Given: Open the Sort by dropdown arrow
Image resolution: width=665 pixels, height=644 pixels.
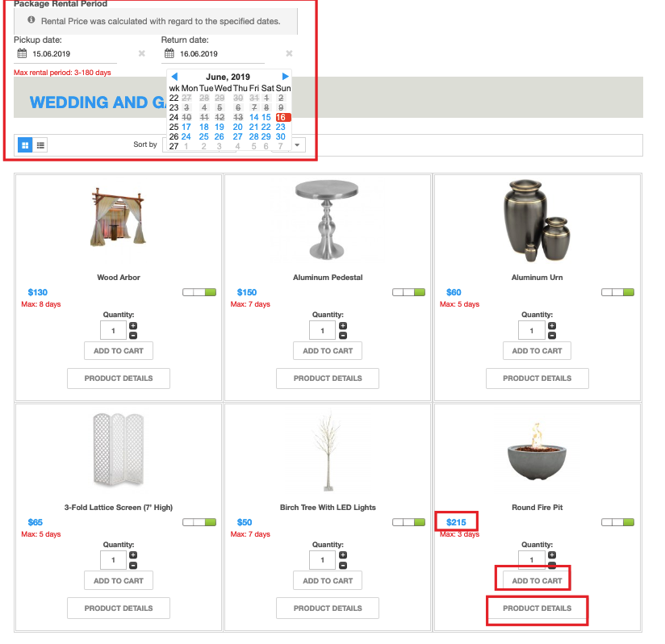Looking at the screenshot, I should click(298, 145).
